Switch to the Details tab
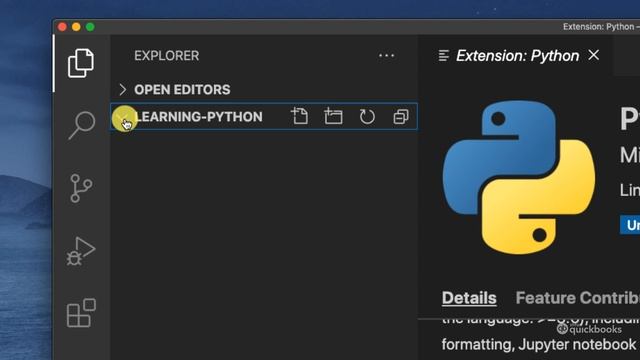Image resolution: width=640 pixels, height=360 pixels. (x=469, y=298)
